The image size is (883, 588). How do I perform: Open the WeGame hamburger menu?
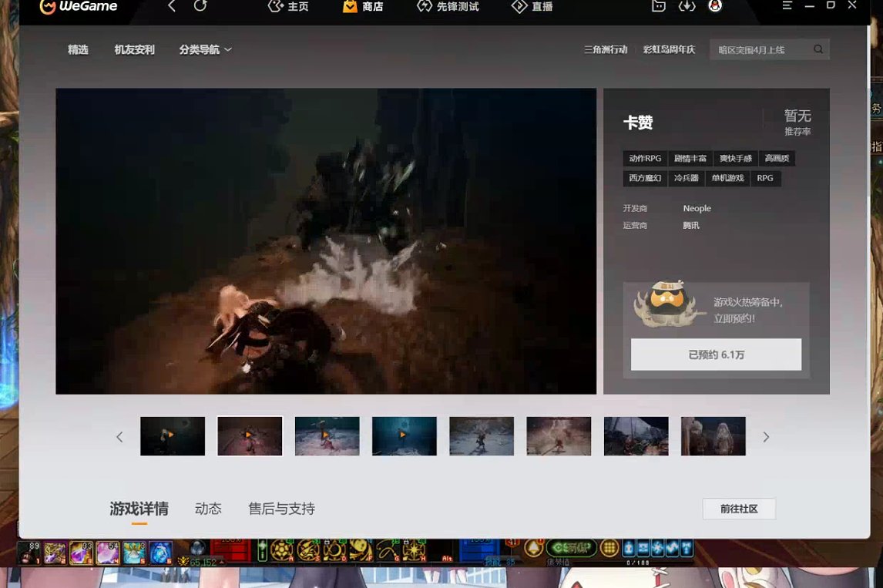point(787,5)
